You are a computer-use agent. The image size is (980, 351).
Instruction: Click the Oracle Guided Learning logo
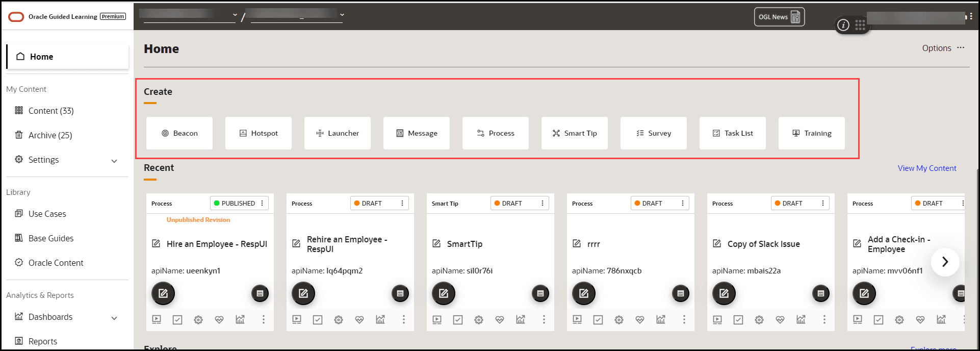click(16, 17)
